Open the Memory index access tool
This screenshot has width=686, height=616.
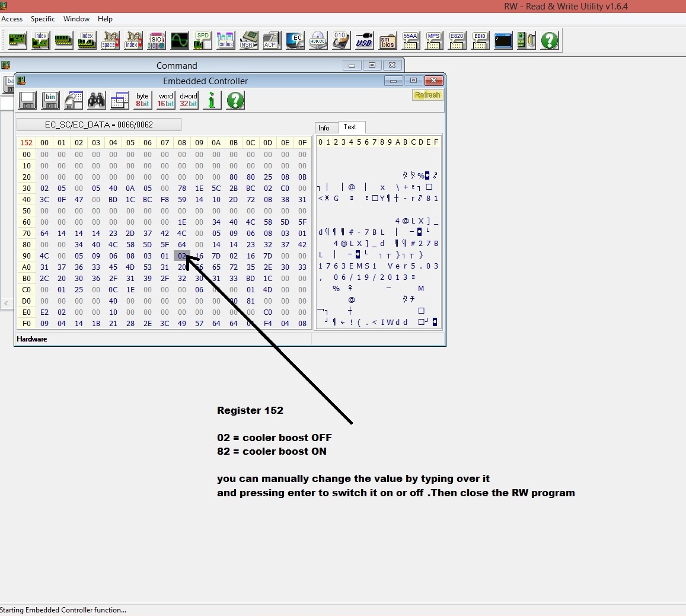click(87, 40)
